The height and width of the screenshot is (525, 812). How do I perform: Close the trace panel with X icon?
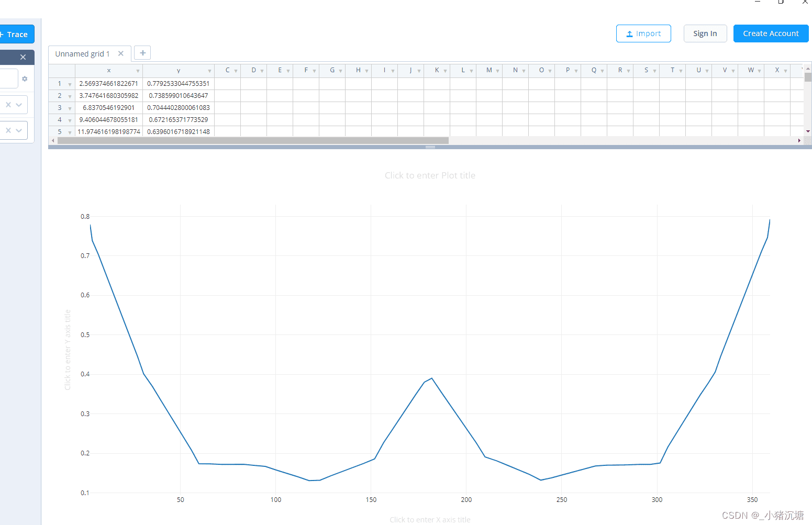pos(23,57)
